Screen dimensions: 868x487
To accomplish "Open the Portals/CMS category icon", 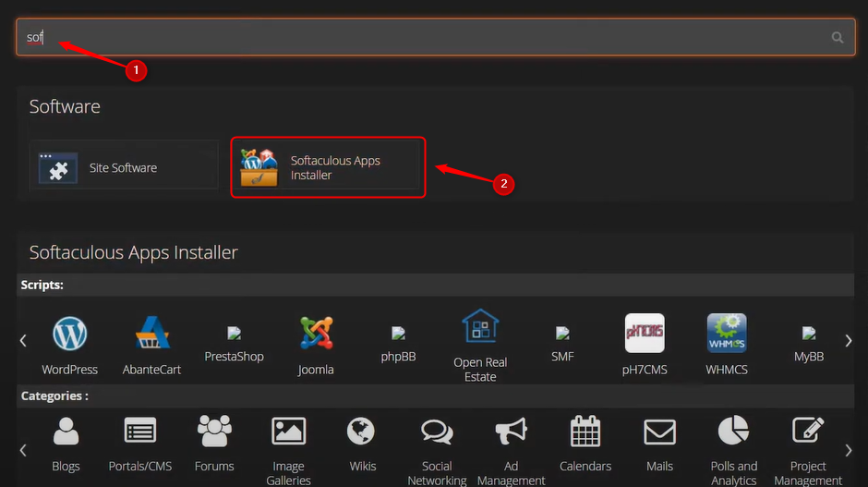I will pos(140,431).
